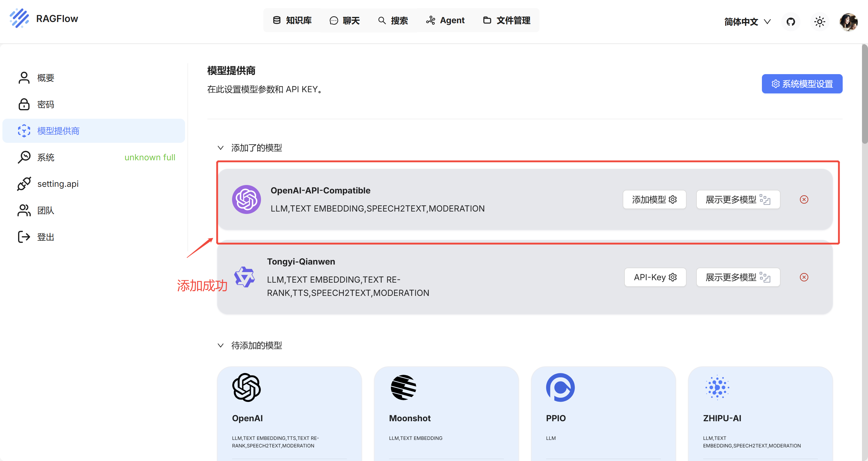The image size is (868, 461).
Task: Click the 'LLM,TEXT EMBEDDING' text under Moonshot
Action: (416, 438)
